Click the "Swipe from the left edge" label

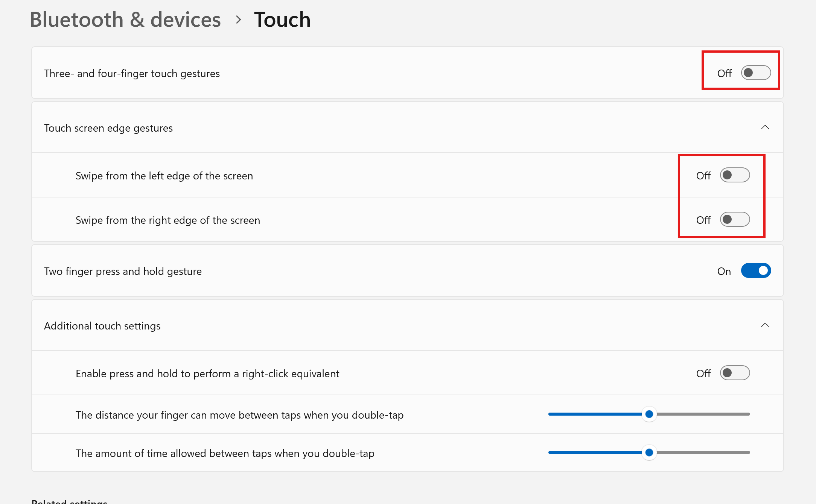coord(164,176)
